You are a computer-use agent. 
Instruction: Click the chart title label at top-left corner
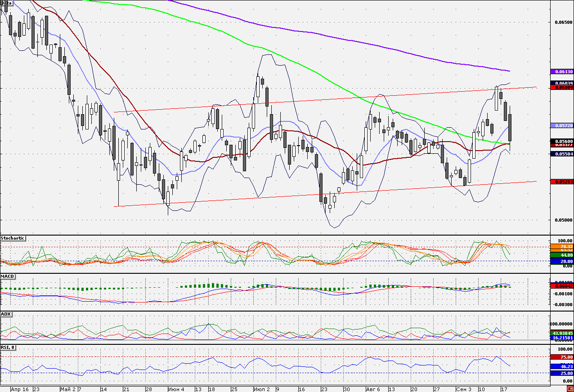pyautogui.click(x=6, y=3)
